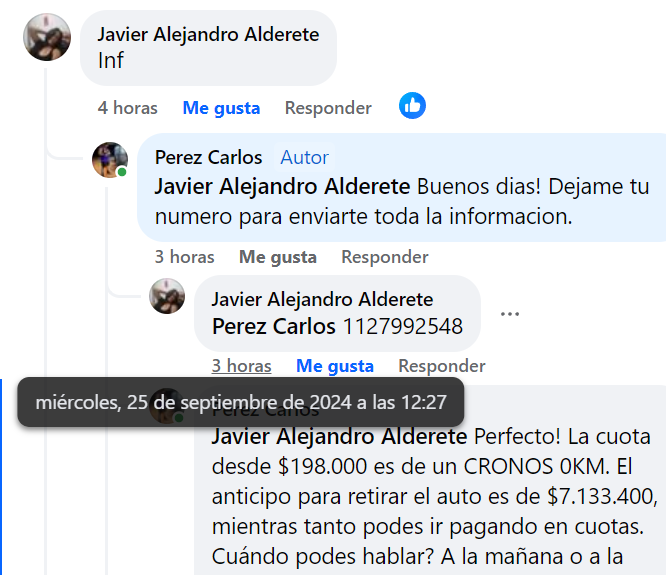The height and width of the screenshot is (575, 666).
Task: Click the underlined '3 horas' timestamp
Action: point(241,366)
